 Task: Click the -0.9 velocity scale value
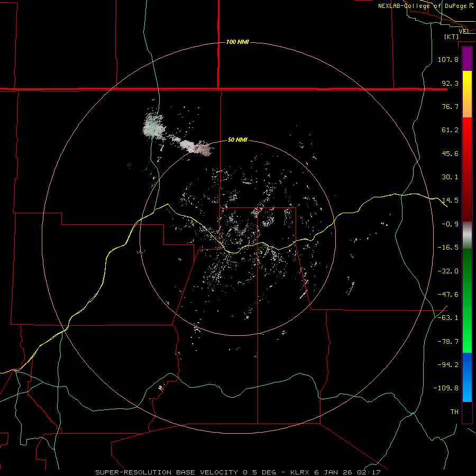(450, 224)
